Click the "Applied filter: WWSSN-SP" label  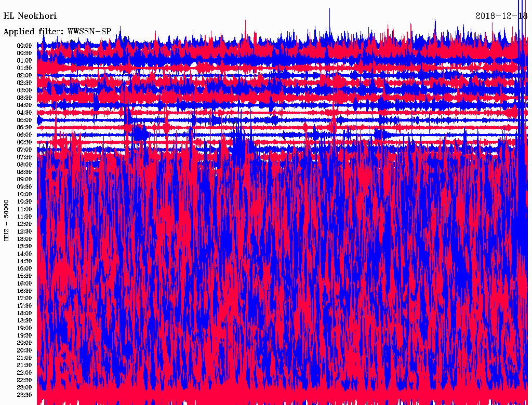[57, 32]
